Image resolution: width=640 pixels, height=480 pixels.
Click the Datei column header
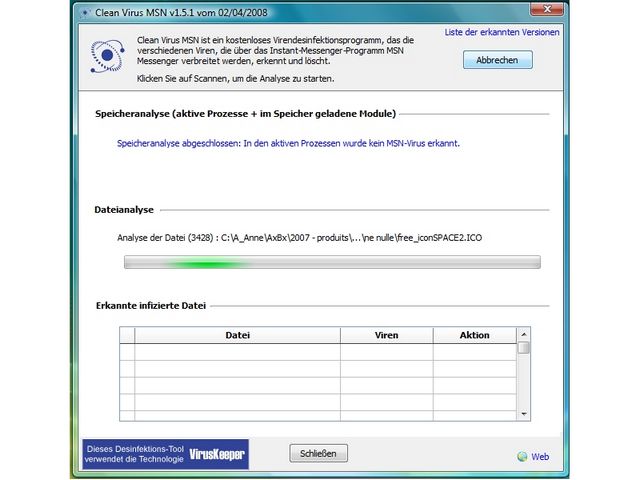(238, 335)
